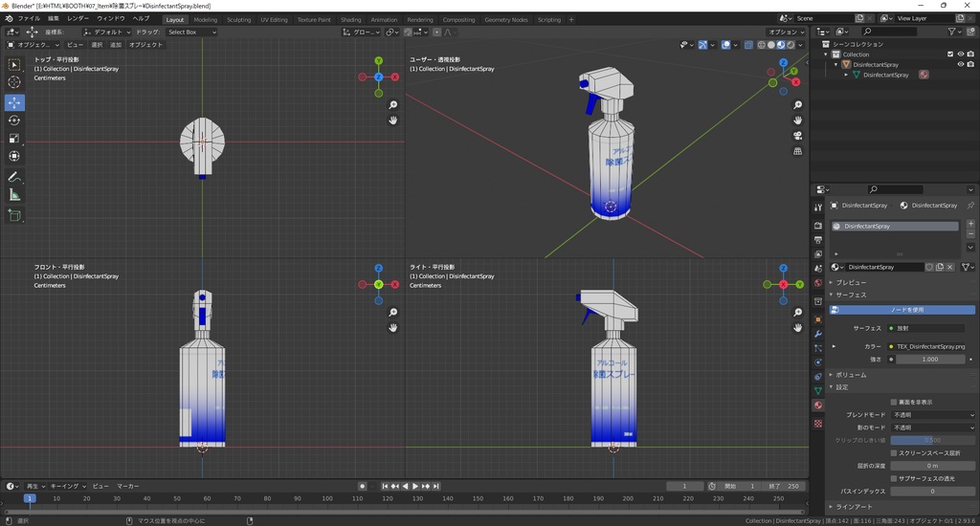This screenshot has width=980, height=526.
Task: Select the Measure tool
Action: pos(14,195)
